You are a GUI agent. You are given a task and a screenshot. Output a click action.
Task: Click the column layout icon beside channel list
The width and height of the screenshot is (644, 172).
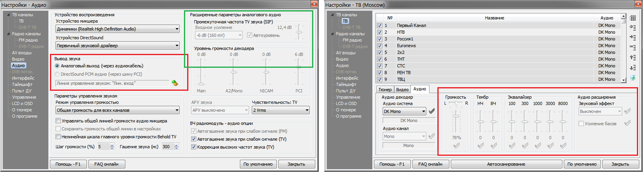(632, 18)
